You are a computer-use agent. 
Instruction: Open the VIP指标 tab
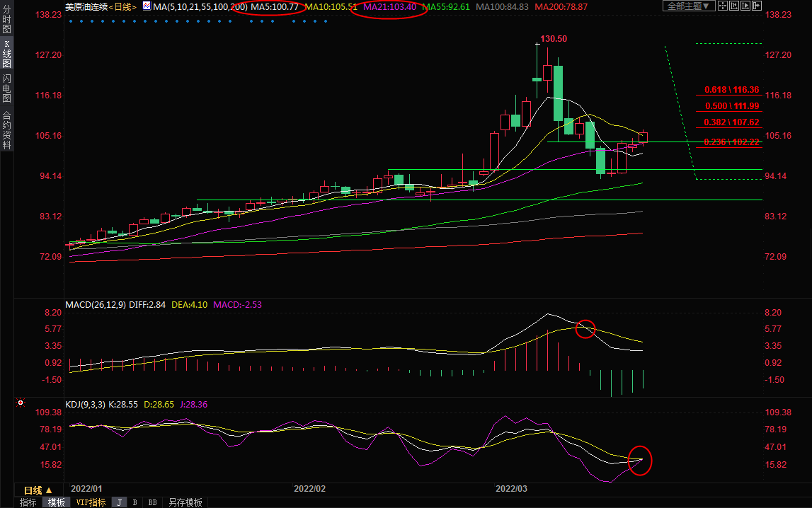pos(91,502)
